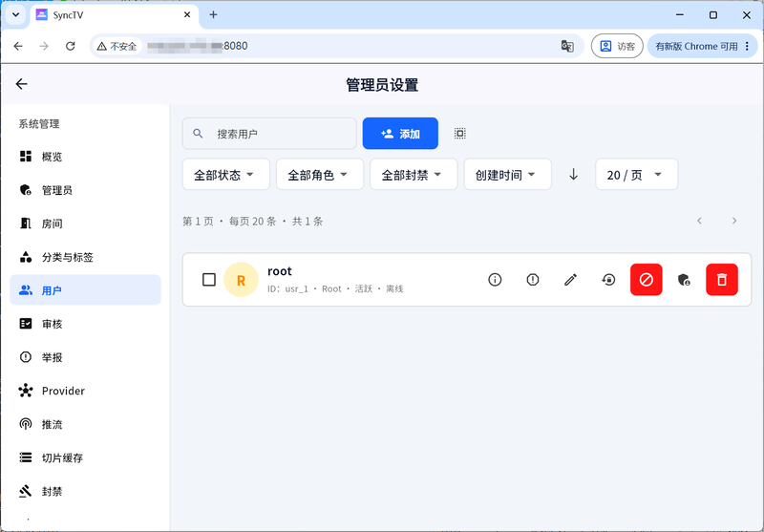Image resolution: width=764 pixels, height=532 pixels.
Task: Open the 概览 dashboard section
Action: tap(85, 157)
